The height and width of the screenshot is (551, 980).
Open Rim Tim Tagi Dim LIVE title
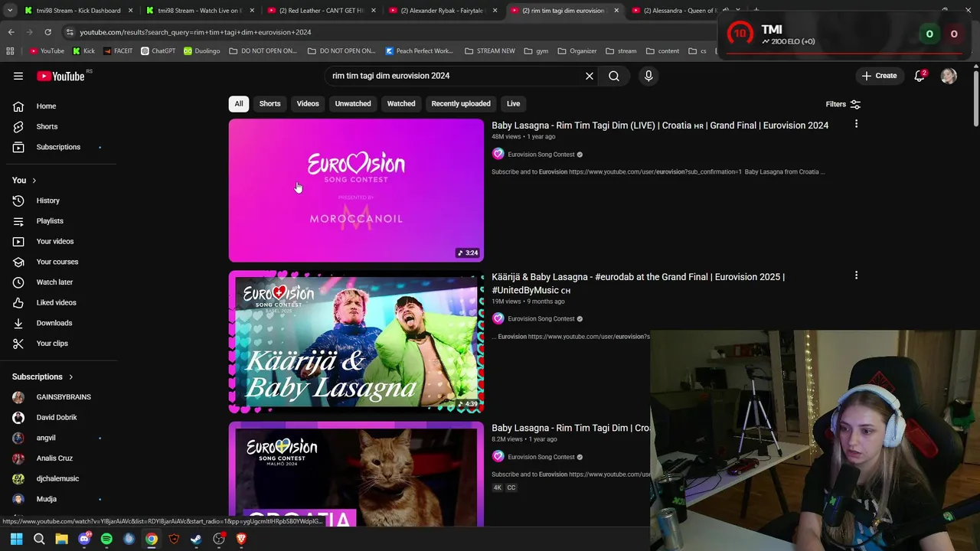pos(660,126)
